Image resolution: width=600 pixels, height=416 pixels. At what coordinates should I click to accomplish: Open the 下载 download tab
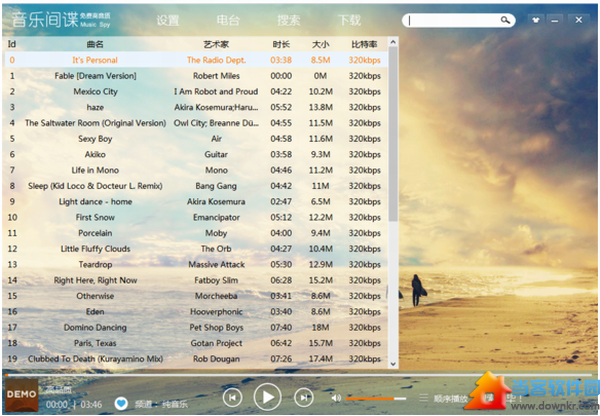(x=349, y=20)
